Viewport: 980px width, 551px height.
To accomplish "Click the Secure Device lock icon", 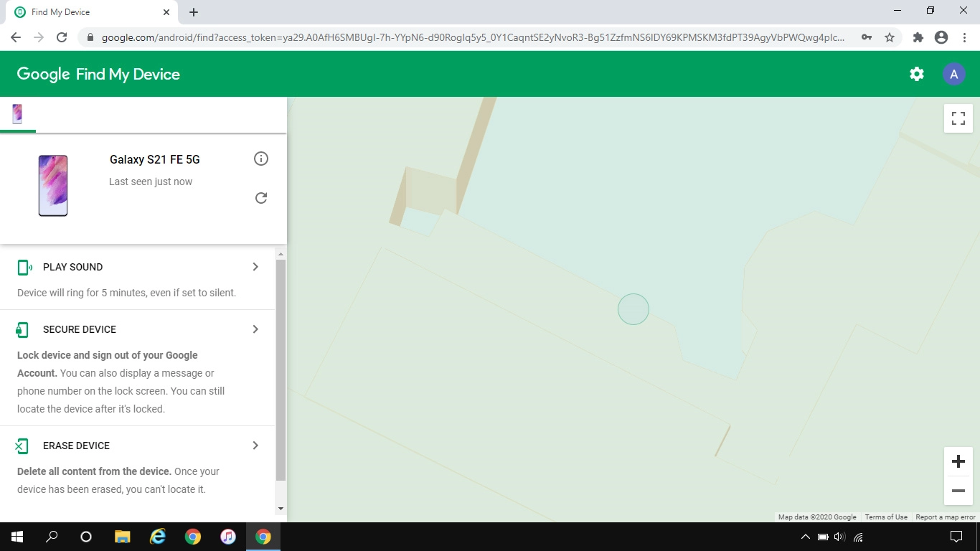I will pyautogui.click(x=22, y=329).
